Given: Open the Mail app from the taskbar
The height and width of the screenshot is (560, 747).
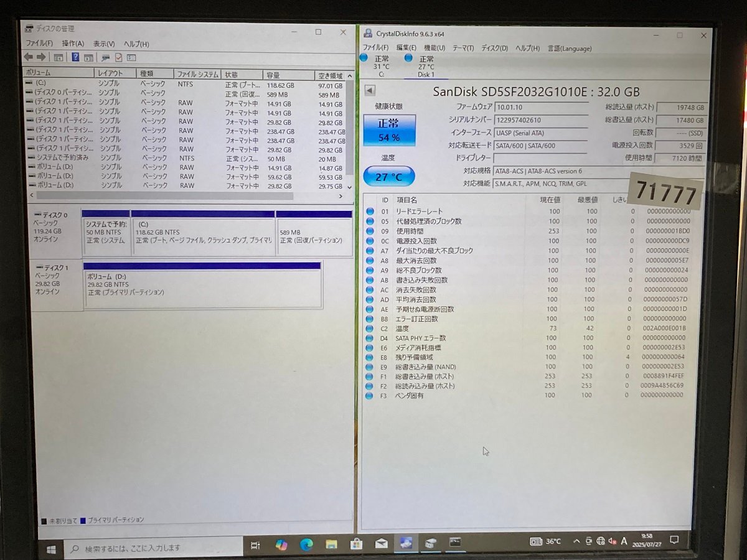Looking at the screenshot, I should coord(381,544).
